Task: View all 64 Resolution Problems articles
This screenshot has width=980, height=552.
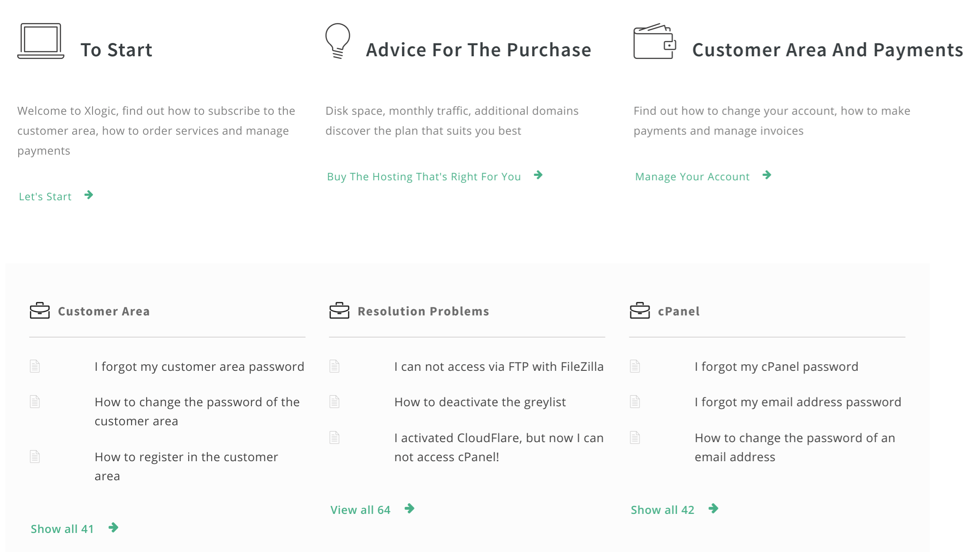Action: click(360, 509)
